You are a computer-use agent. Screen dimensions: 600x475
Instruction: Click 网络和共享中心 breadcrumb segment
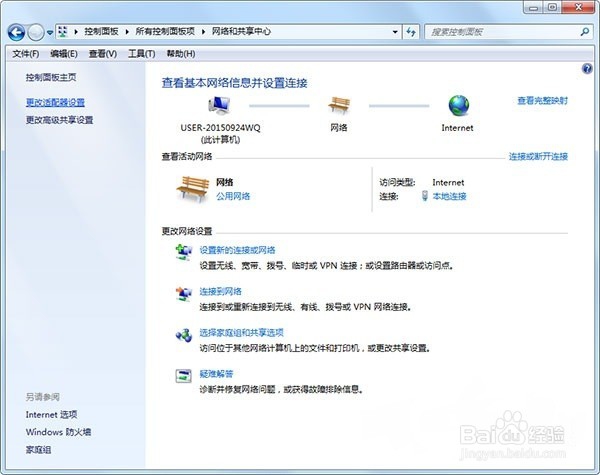pos(241,31)
